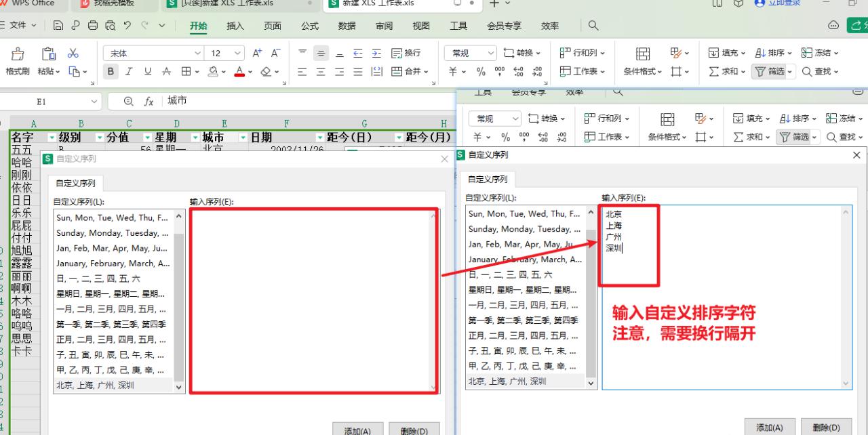The width and height of the screenshot is (868, 435).
Task: Align text to top of cell
Action: [302, 53]
